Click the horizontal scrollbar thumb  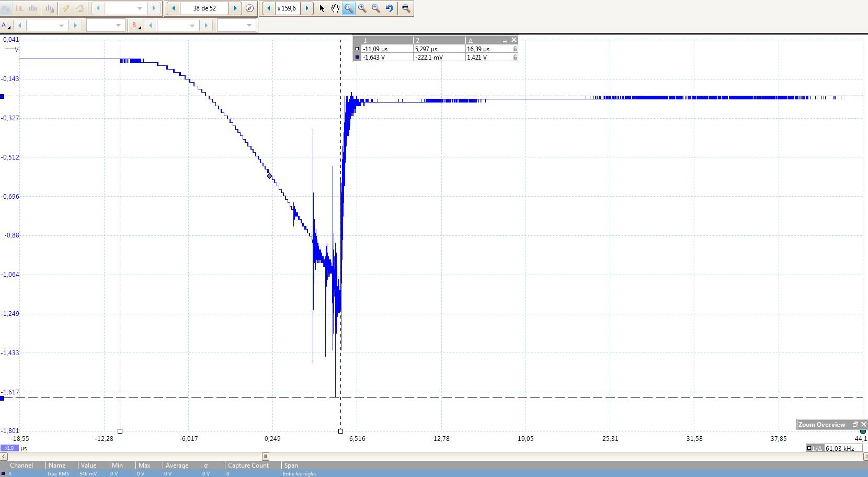265,456
